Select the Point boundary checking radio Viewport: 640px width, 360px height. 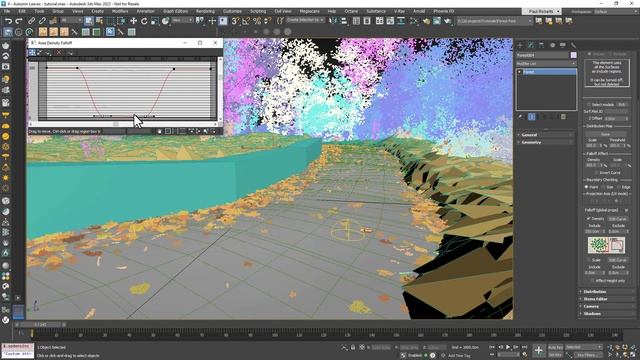click(x=587, y=187)
